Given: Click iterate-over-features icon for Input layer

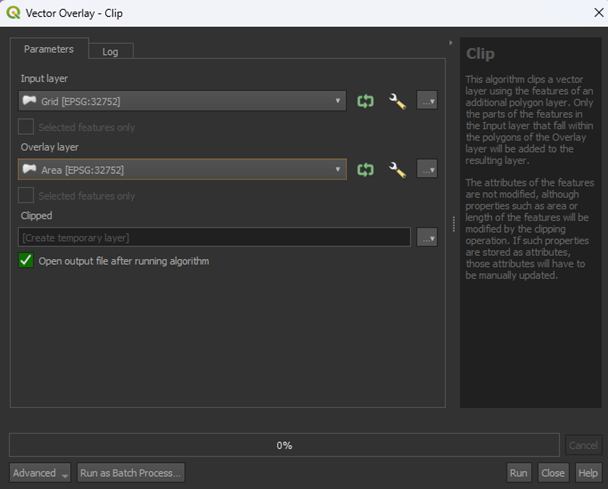Looking at the screenshot, I should pos(366,101).
